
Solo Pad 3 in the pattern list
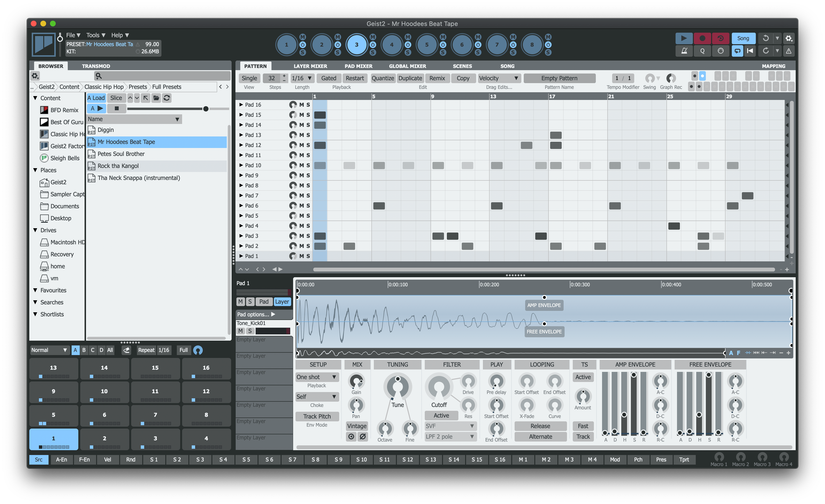(308, 236)
